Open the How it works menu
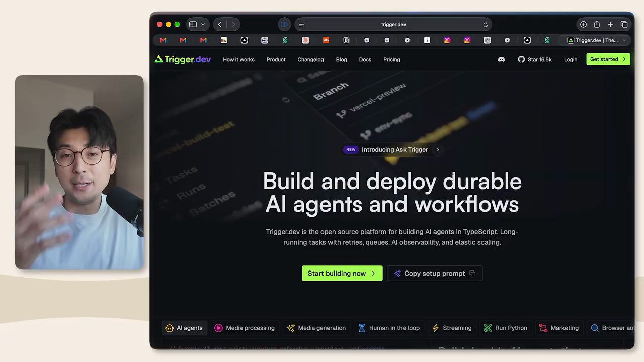644x362 pixels. pos(238,59)
